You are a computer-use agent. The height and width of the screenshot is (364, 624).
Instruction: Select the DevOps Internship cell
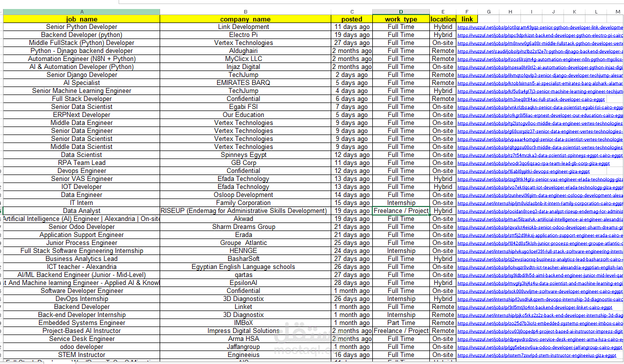point(82,299)
